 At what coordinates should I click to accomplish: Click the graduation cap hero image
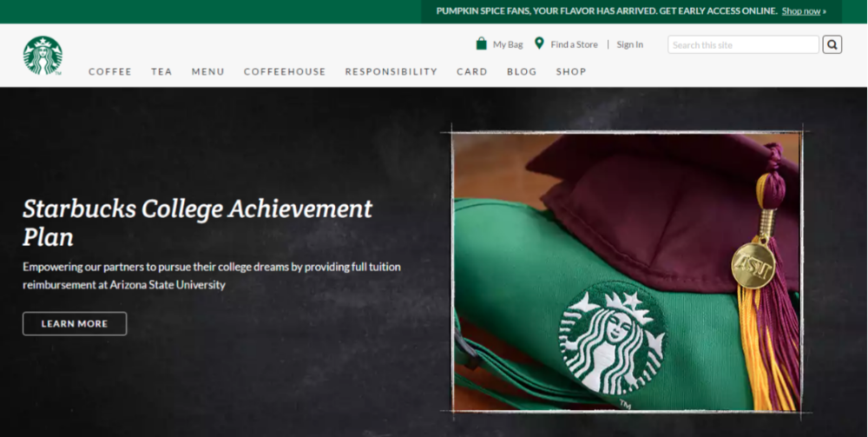[626, 271]
